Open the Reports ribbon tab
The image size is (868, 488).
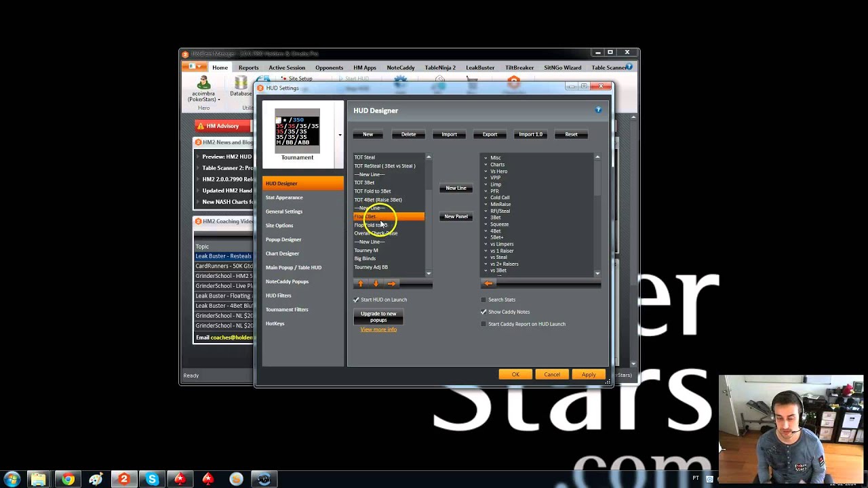pos(248,68)
